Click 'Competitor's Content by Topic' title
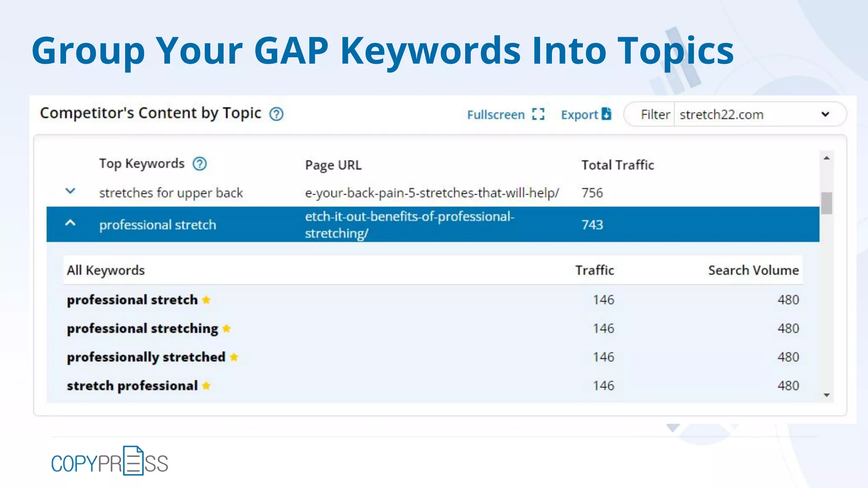Screen dimensions: 868x488 [150, 113]
